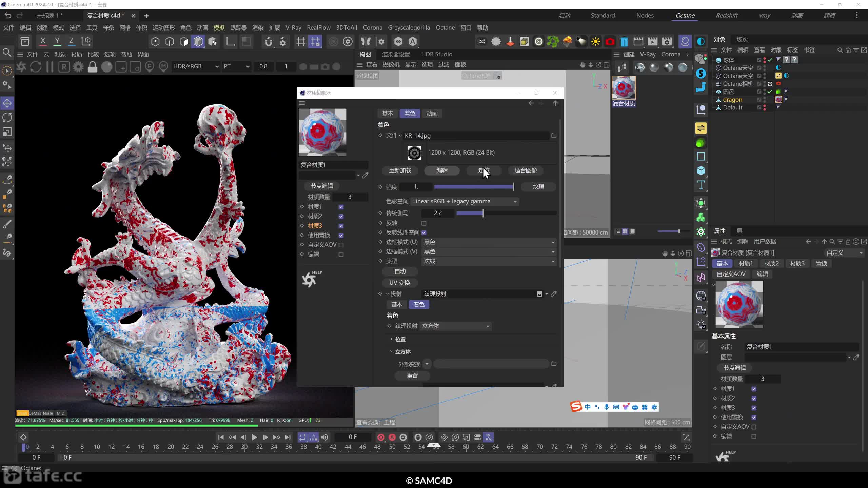Open the 类型 法线 dropdown
Viewport: 868px width, 488px height.
pos(489,261)
